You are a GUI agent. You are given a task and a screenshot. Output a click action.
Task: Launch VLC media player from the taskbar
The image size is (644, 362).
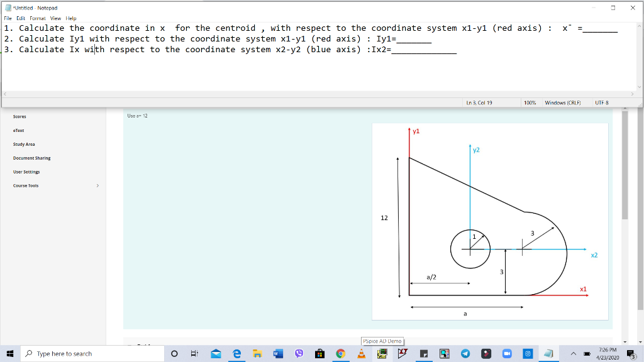click(x=360, y=353)
